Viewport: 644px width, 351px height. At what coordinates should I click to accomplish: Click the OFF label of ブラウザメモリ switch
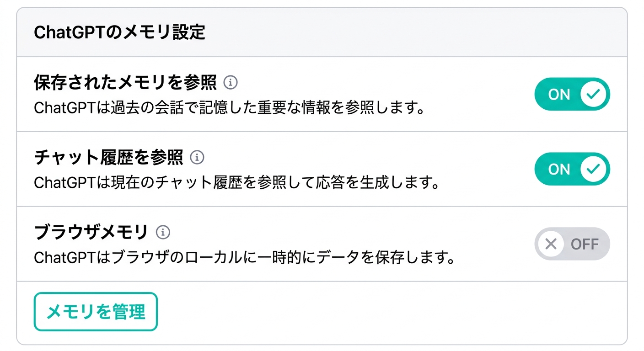[x=585, y=244]
